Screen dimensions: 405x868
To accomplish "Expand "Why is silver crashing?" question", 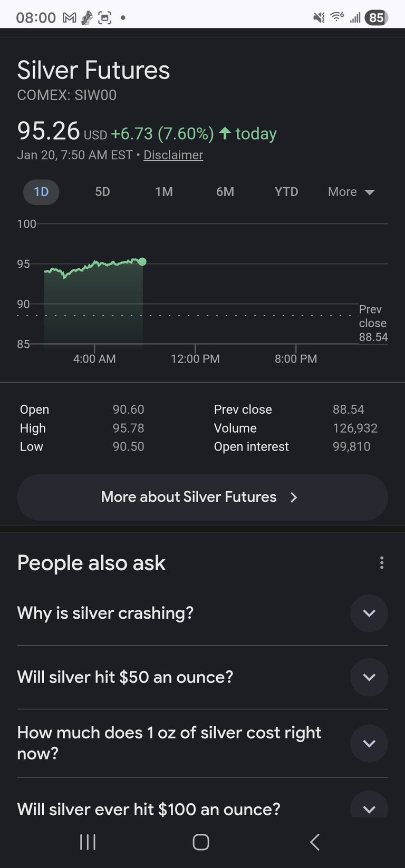I will tap(369, 613).
